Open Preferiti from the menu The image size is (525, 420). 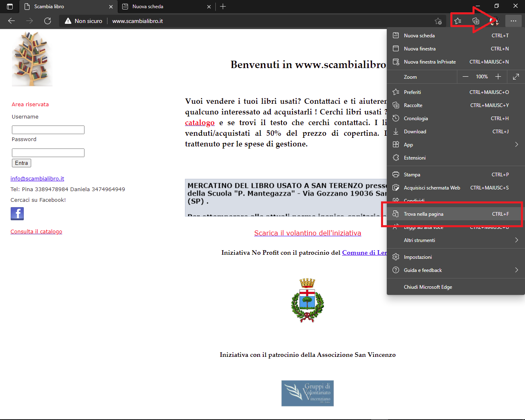click(x=456, y=92)
